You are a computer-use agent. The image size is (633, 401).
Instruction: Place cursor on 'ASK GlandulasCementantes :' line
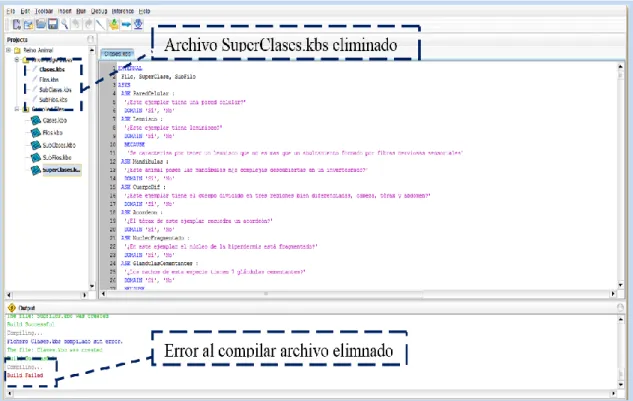(159, 263)
